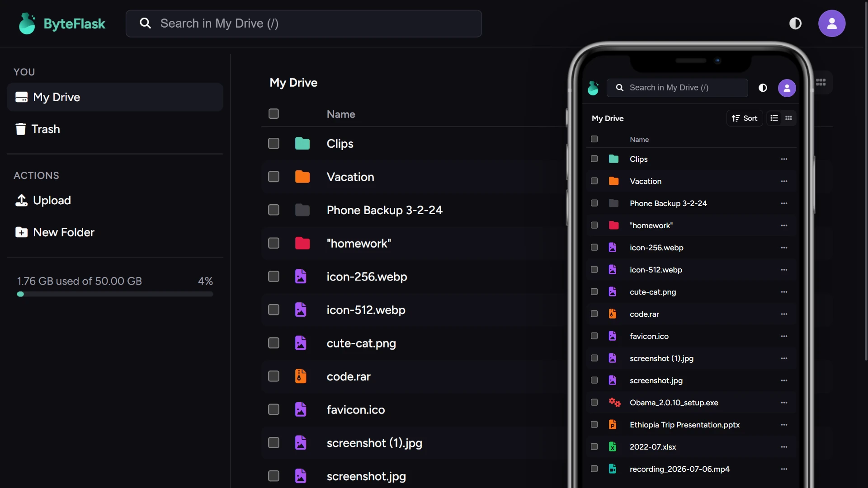Click the Name column header in phone mockup
Image resolution: width=868 pixels, height=488 pixels.
639,140
